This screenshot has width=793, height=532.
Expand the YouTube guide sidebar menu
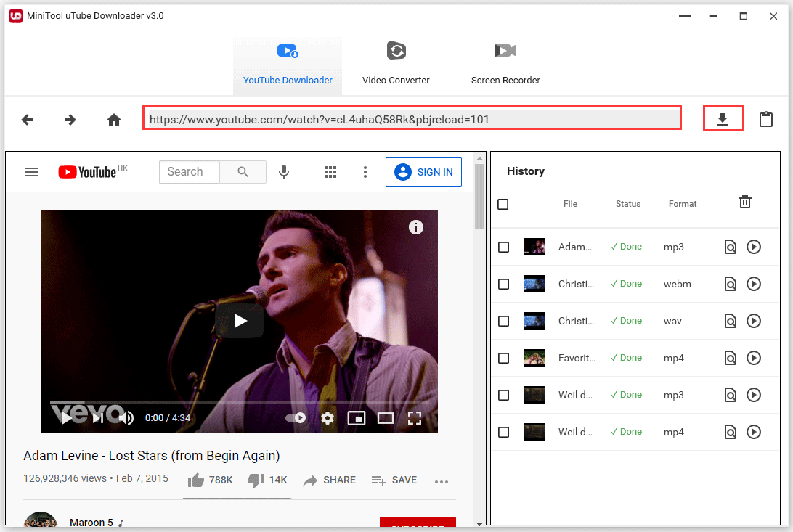32,172
